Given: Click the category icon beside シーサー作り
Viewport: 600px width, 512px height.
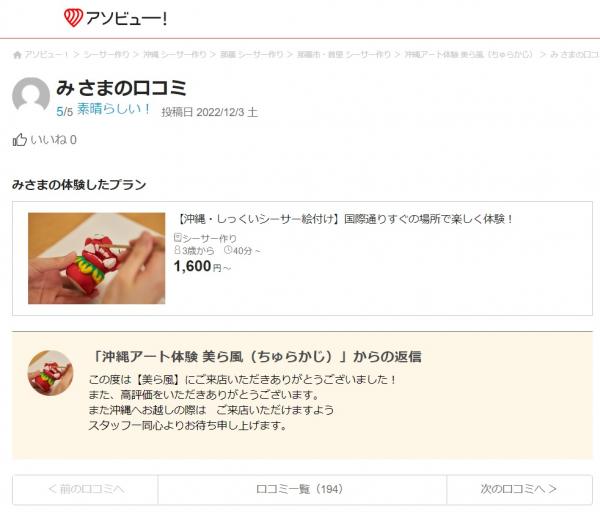Looking at the screenshot, I should tap(178, 238).
